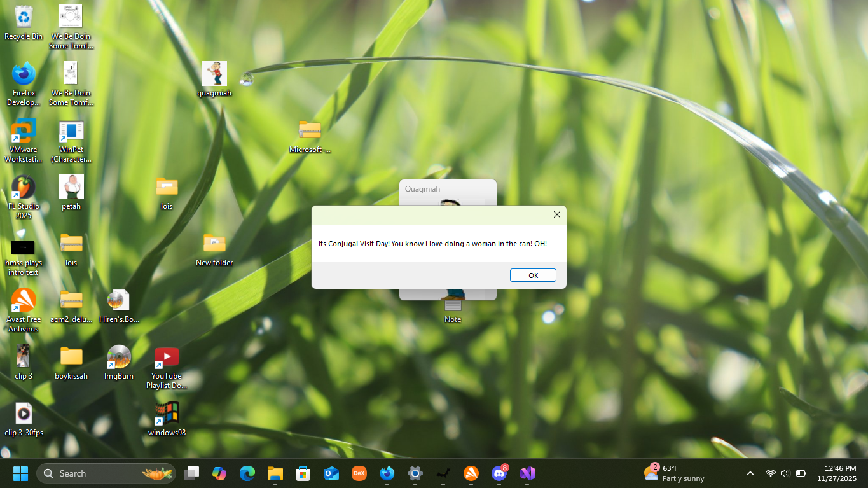Select the Note icon on the desktop

453,312
